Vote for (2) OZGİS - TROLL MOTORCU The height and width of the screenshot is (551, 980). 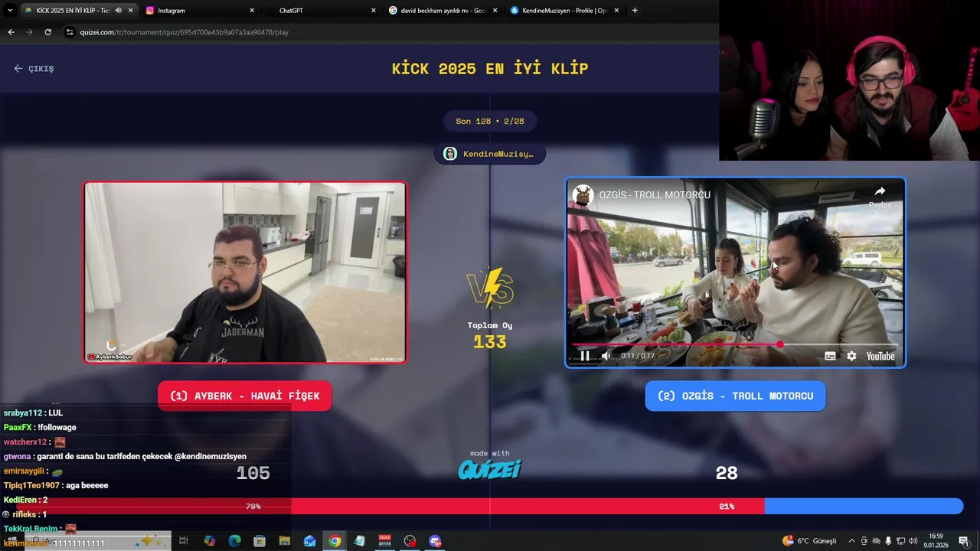735,396
